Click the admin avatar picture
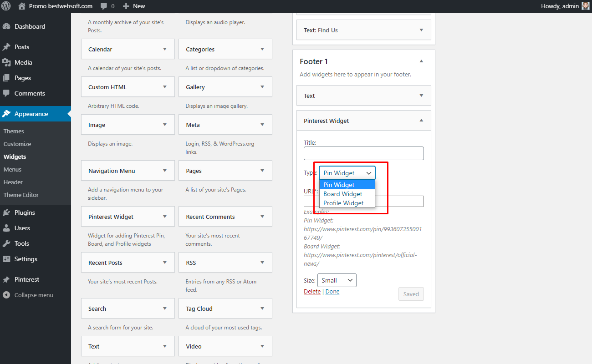Viewport: 592px width, 364px height. [x=586, y=6]
